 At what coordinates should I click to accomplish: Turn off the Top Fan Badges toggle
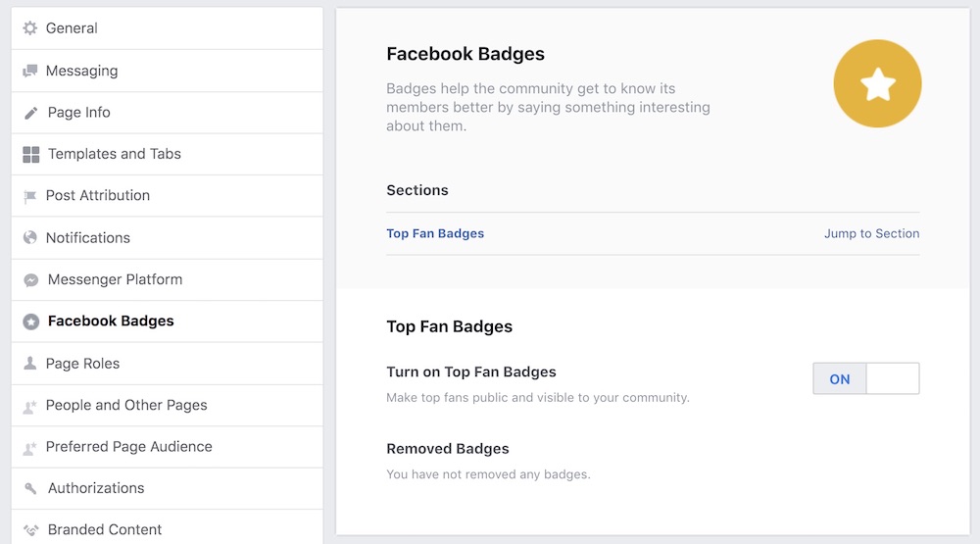tap(865, 378)
